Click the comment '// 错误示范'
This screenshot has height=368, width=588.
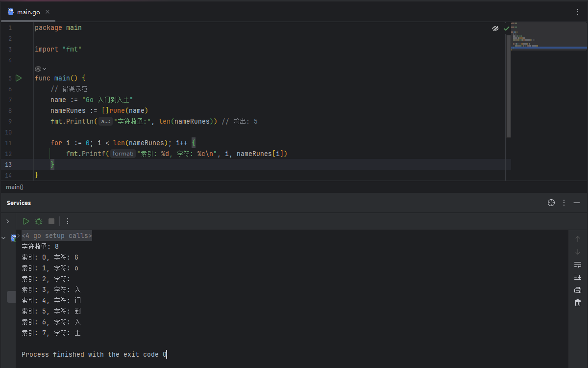(69, 89)
